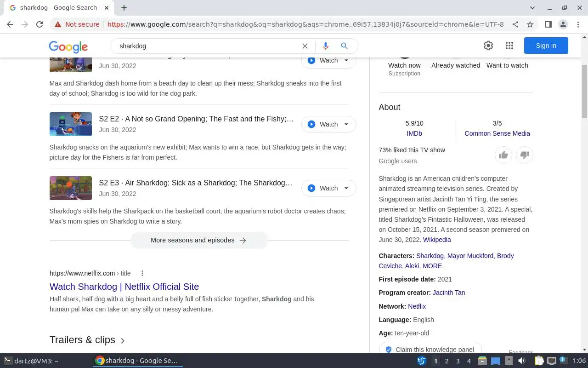Click Want to watch option
Screen dimensions: 588x368
click(x=507, y=65)
